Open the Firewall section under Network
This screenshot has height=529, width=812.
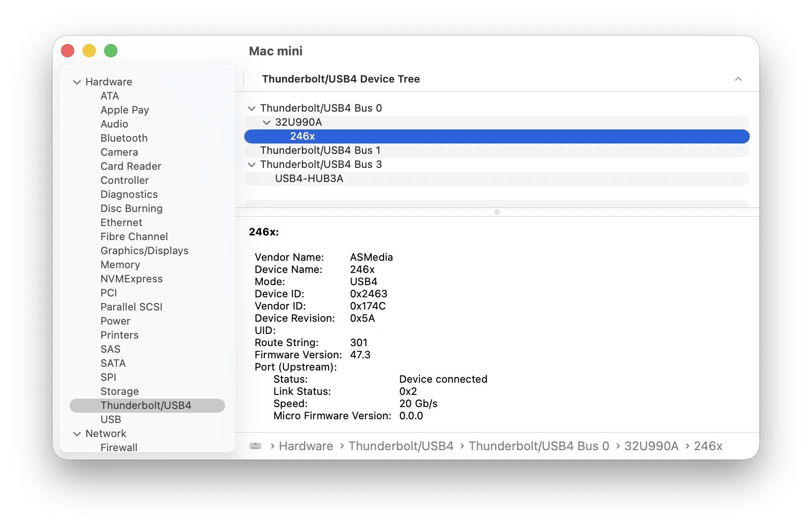pyautogui.click(x=119, y=447)
